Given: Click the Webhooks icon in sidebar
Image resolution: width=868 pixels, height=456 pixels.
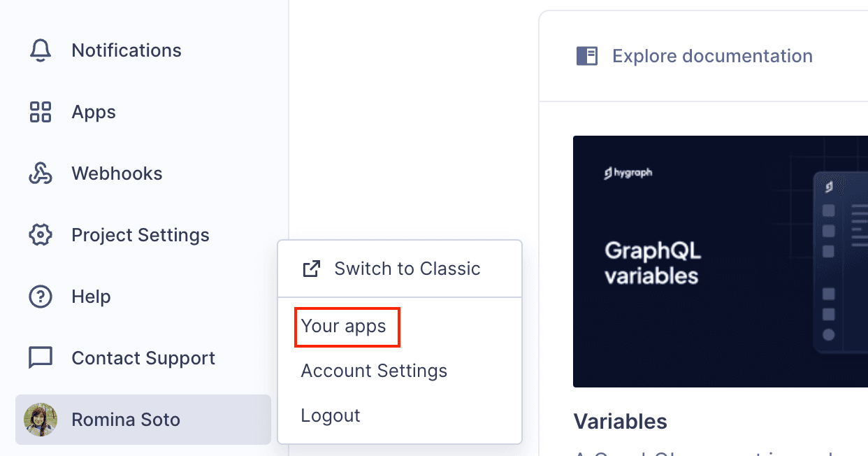Looking at the screenshot, I should click(41, 173).
